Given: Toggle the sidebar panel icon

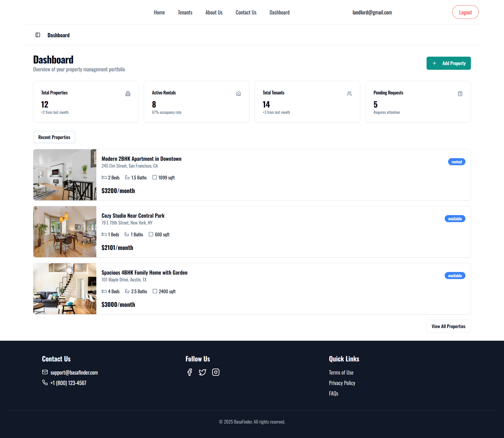Looking at the screenshot, I should pos(38,35).
